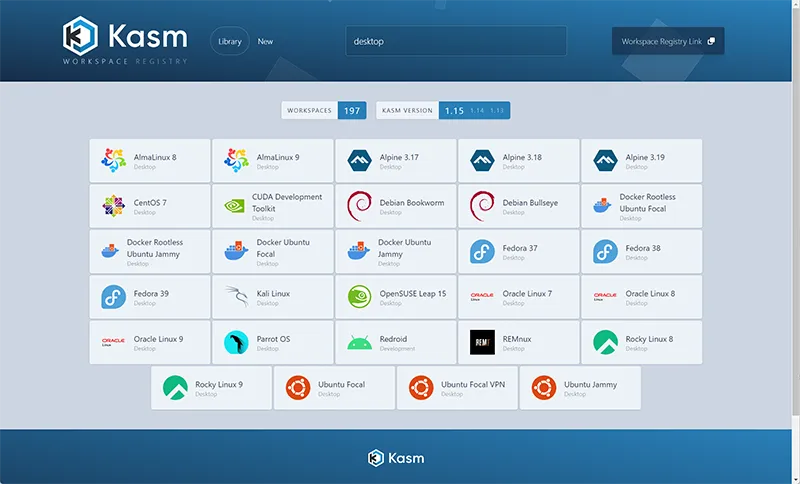This screenshot has height=484, width=800.
Task: Open the Library tab
Action: coord(230,41)
